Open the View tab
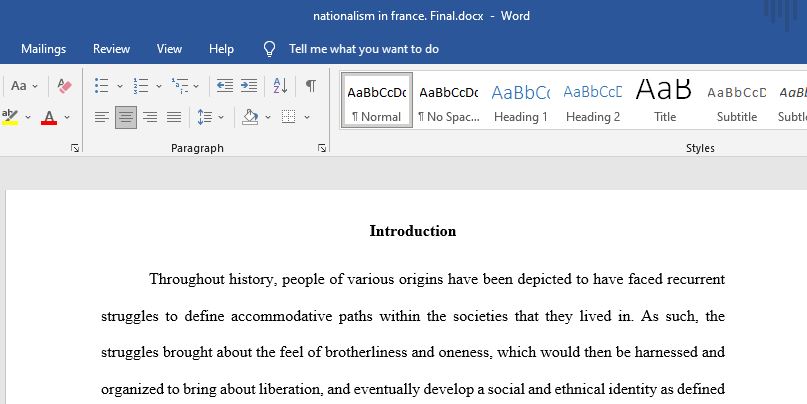The image size is (807, 404). coord(169,49)
